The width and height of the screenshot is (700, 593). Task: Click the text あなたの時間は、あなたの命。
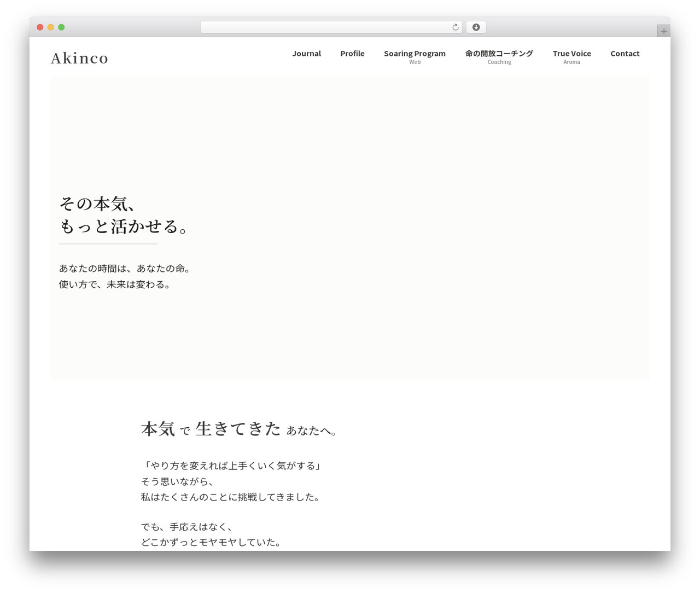click(x=125, y=269)
